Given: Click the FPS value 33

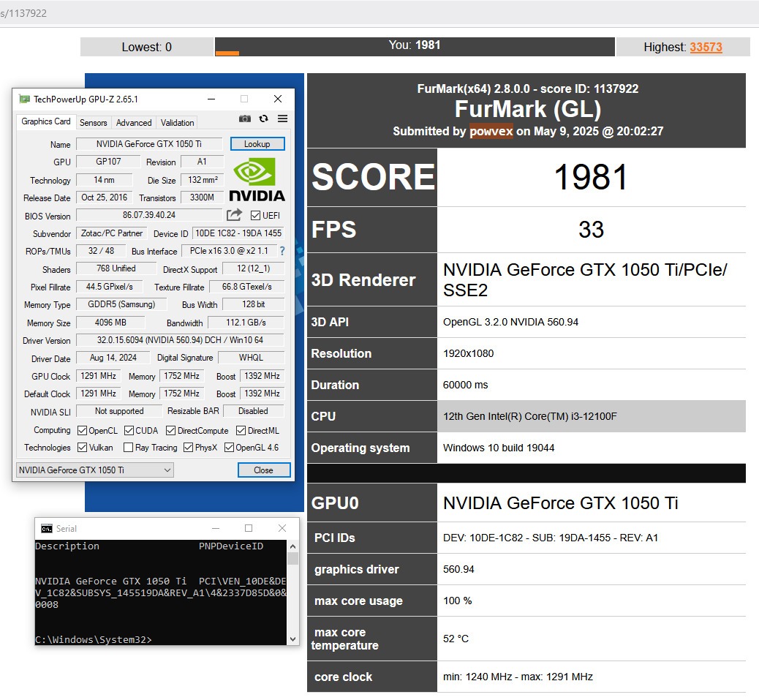Looking at the screenshot, I should pos(591,230).
